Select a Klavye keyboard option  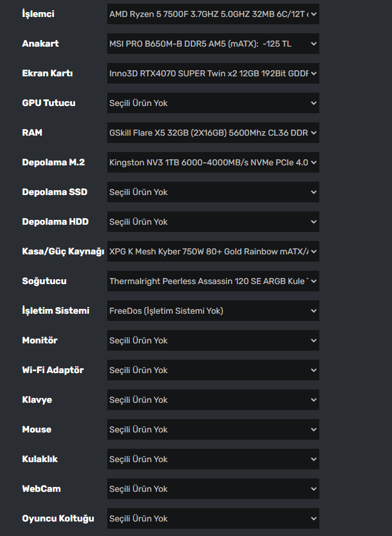[x=213, y=400]
